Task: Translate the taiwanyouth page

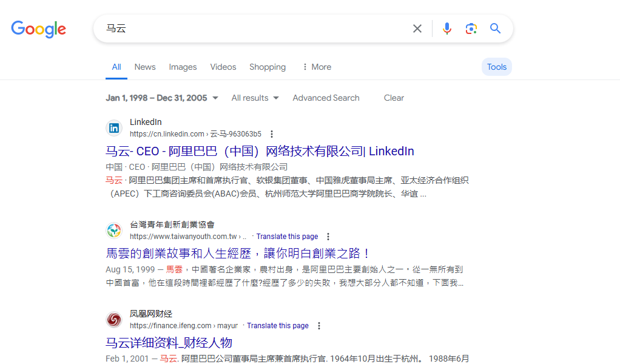Action: (x=287, y=237)
